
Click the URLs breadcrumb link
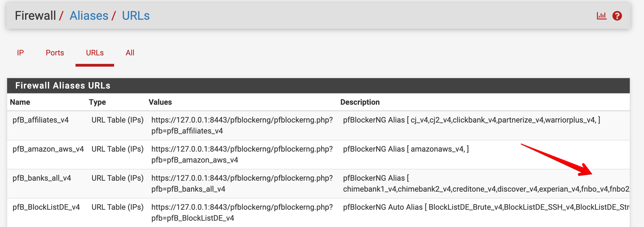[x=136, y=16]
